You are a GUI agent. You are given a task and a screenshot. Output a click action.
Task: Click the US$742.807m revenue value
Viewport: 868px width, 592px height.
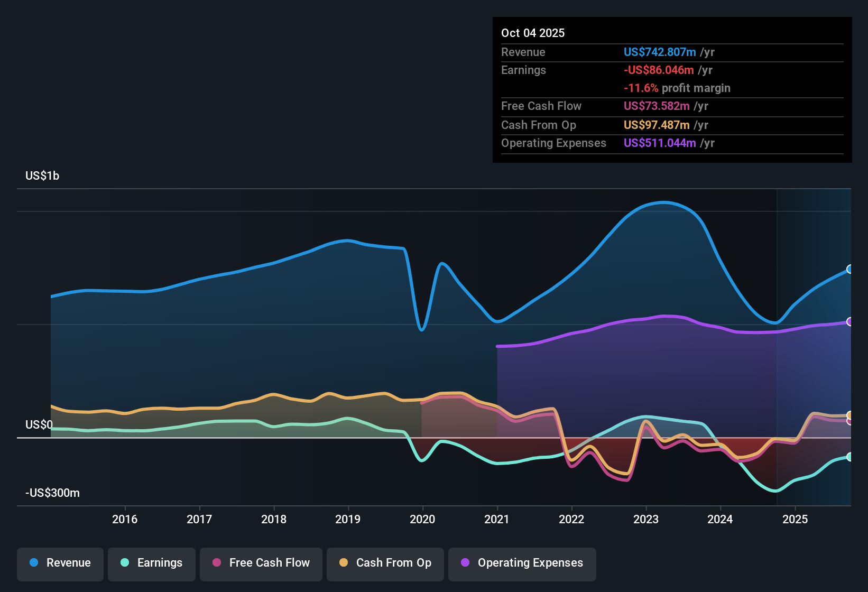tap(659, 52)
